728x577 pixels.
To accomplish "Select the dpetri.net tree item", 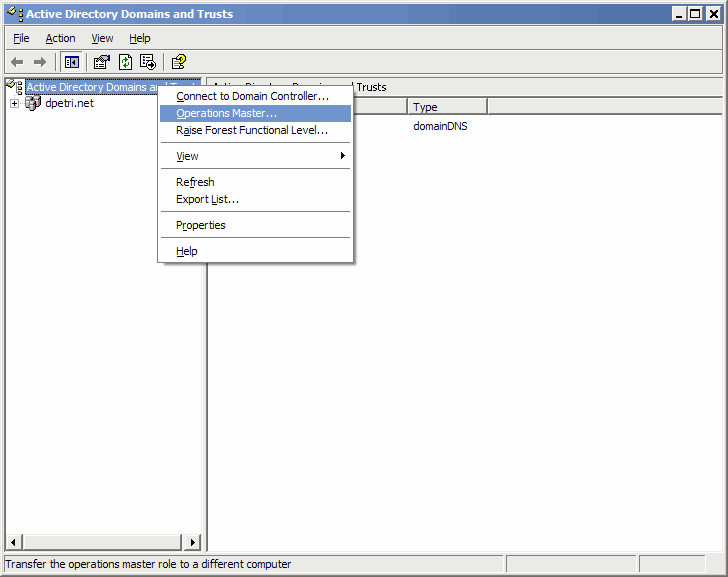I will 70,103.
